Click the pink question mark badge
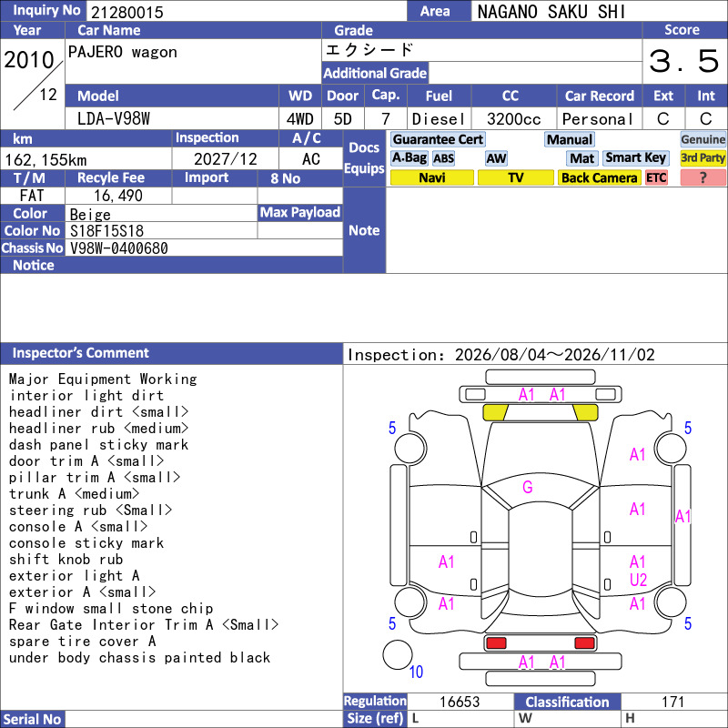728x728 pixels. [703, 177]
